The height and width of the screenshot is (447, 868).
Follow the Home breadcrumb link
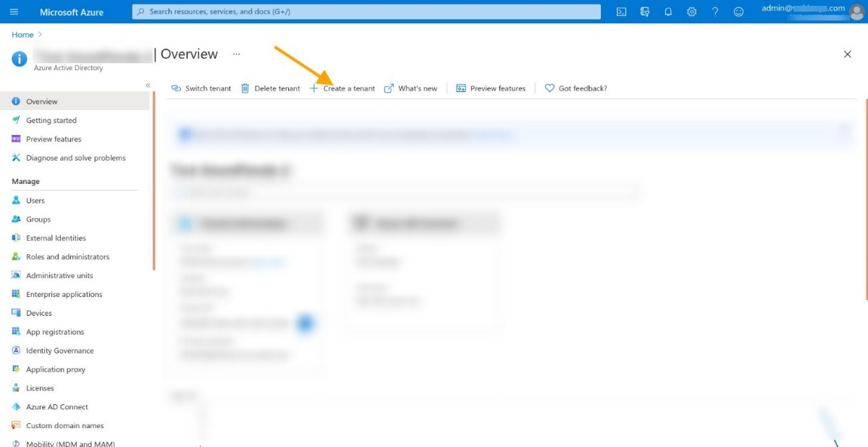coord(22,34)
